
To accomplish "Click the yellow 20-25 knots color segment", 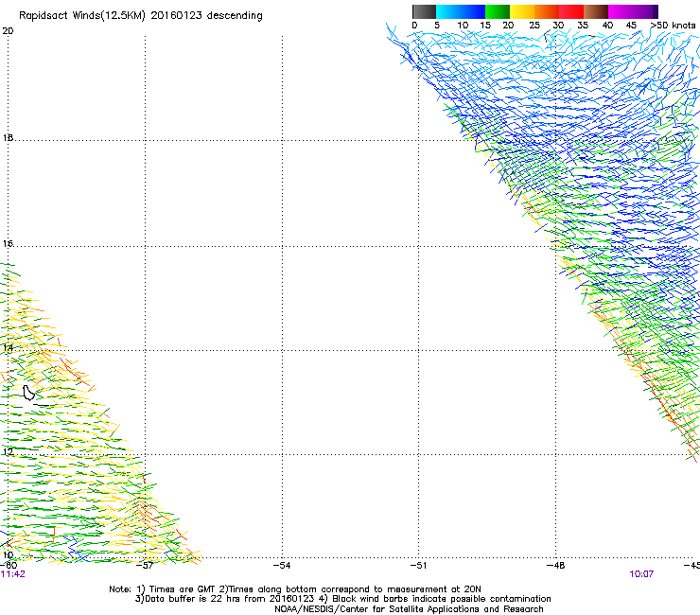I will pos(522,11).
